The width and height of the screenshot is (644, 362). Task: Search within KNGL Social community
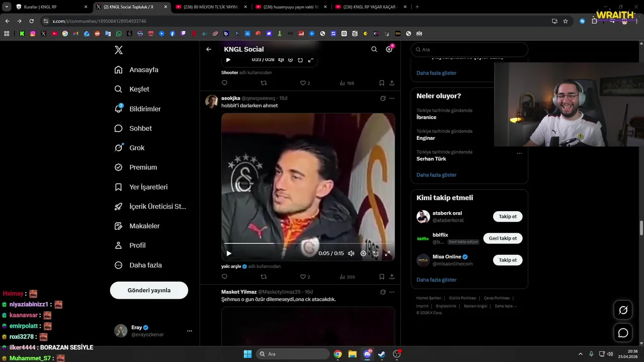(x=374, y=49)
